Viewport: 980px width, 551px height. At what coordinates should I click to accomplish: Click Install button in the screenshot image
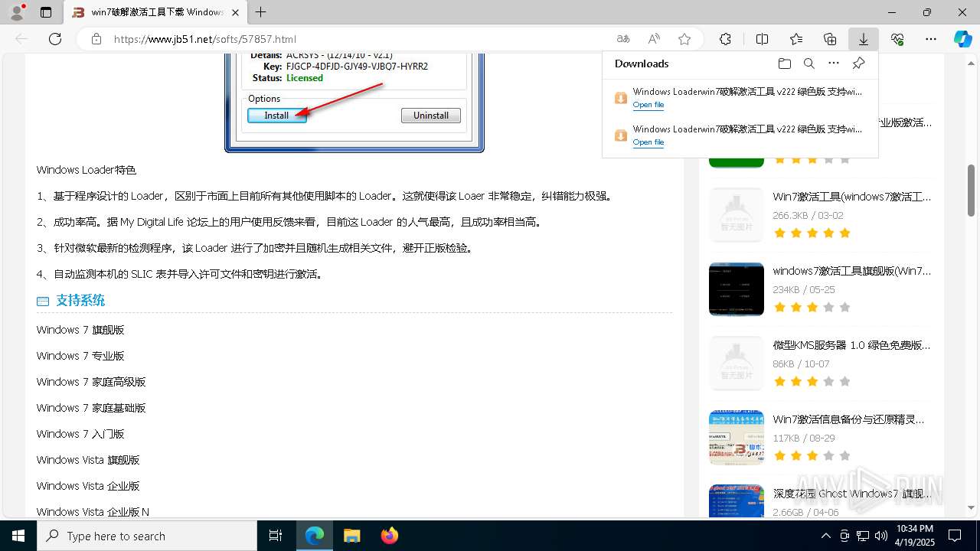point(276,116)
